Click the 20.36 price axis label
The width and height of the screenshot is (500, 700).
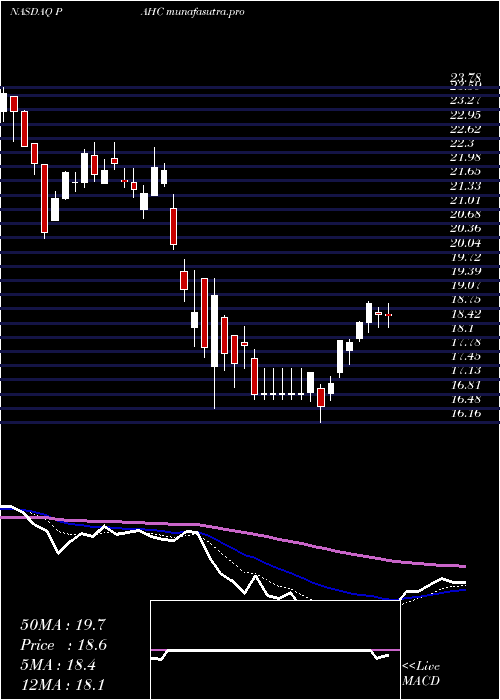pos(467,229)
